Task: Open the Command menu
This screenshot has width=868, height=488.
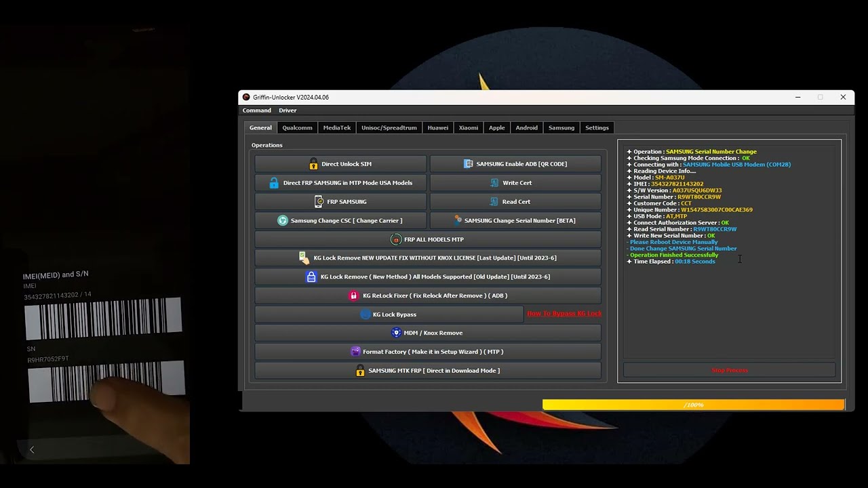Action: (257, 110)
